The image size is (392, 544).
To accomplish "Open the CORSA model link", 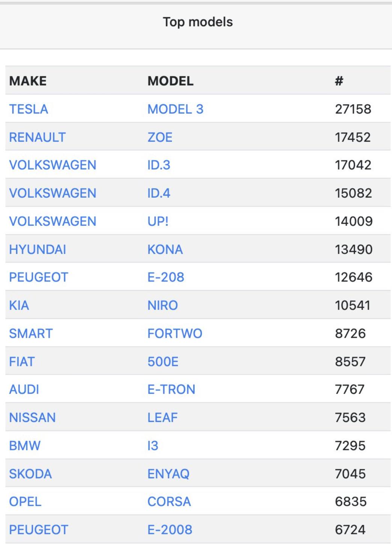I will tap(169, 502).
